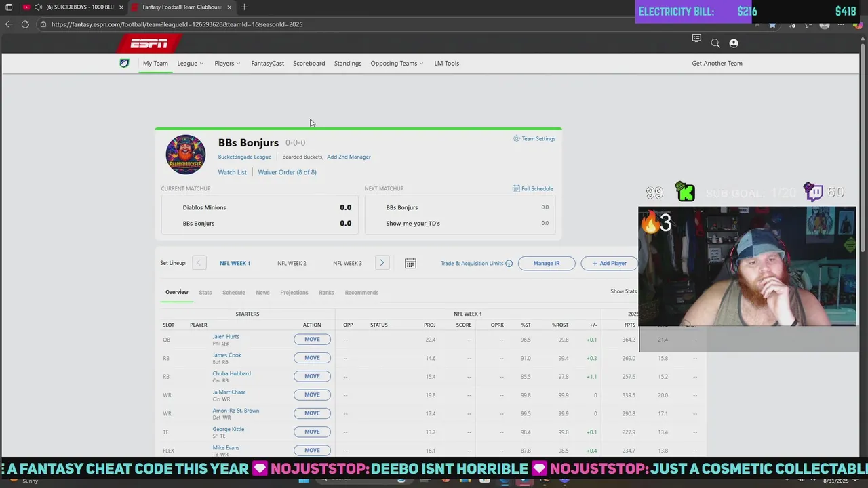Select NFL Week 3 lineup
The width and height of the screenshot is (868, 488).
[x=347, y=263]
